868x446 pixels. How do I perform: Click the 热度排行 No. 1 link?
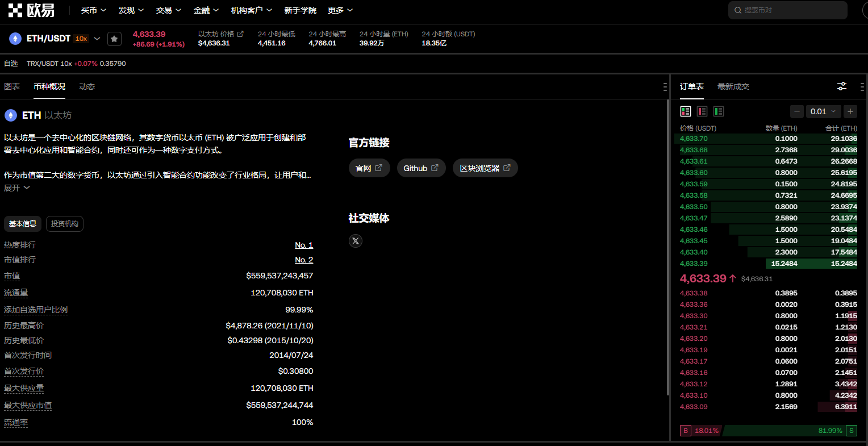pos(304,245)
